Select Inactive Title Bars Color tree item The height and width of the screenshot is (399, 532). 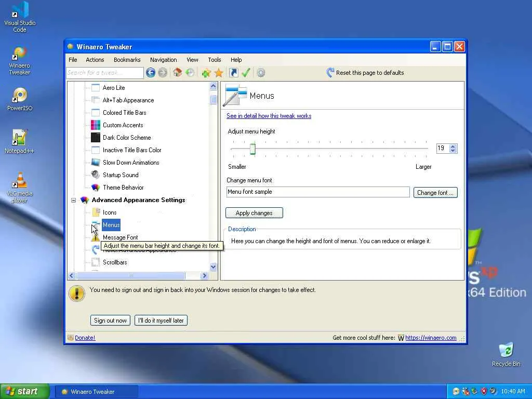click(132, 150)
